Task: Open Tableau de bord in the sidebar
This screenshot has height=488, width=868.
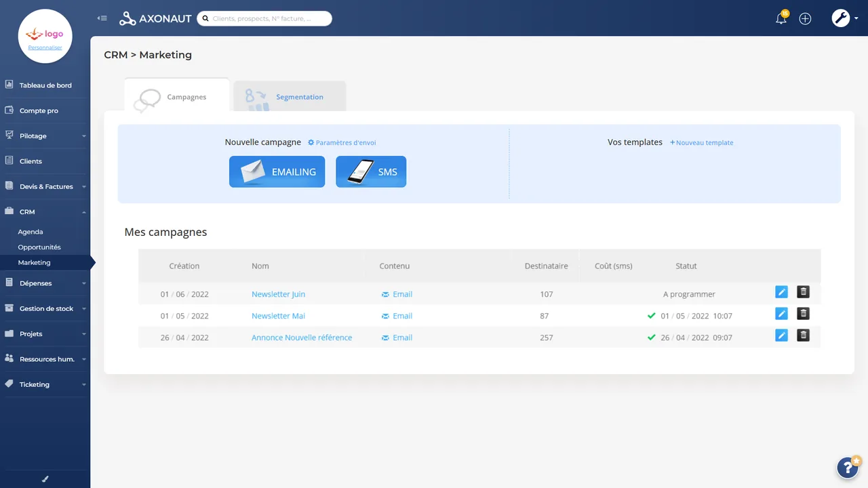Action: (x=45, y=85)
